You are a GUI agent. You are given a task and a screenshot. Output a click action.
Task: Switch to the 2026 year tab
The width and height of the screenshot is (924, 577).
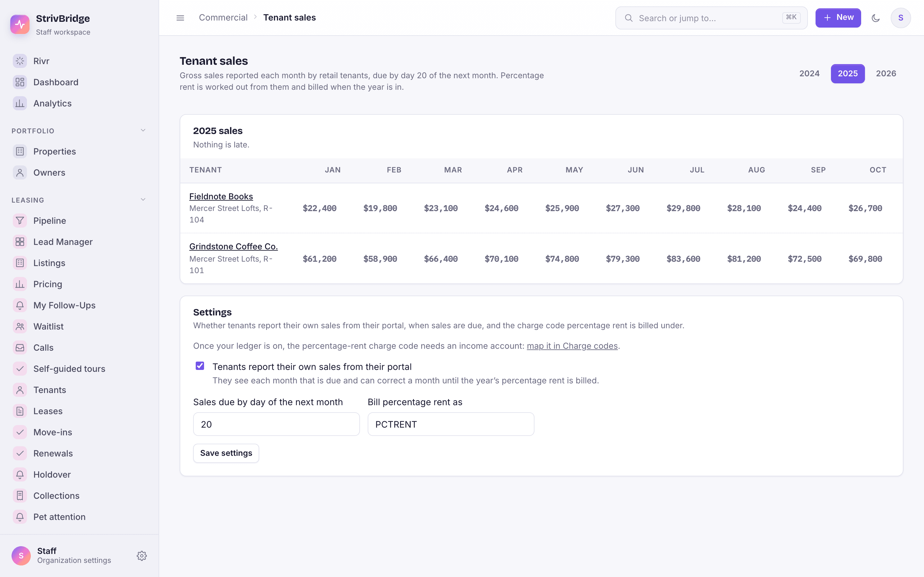point(886,74)
